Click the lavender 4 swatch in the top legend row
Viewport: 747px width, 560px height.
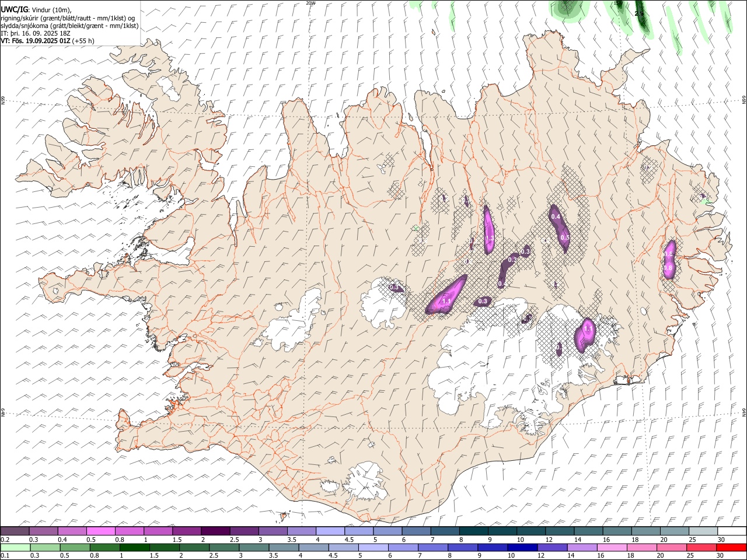coord(330,531)
